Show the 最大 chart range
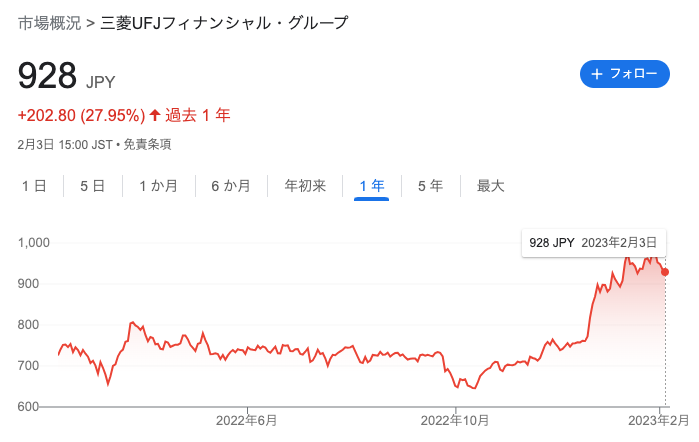699x442 pixels. click(490, 186)
